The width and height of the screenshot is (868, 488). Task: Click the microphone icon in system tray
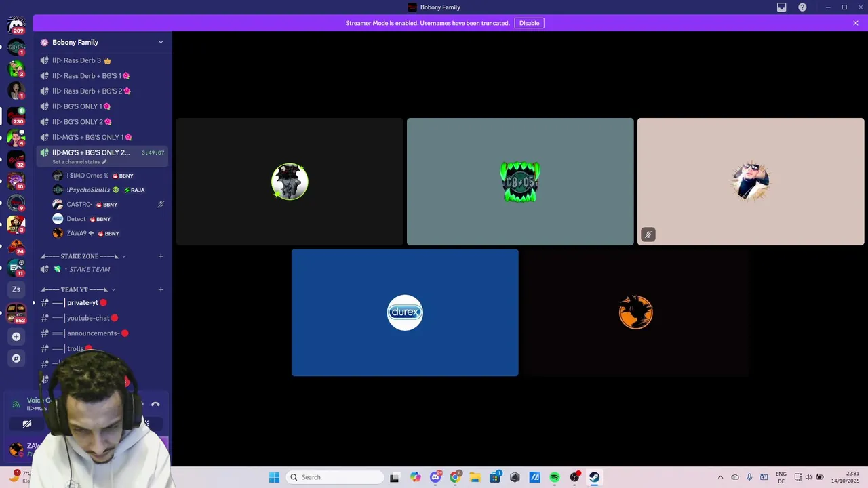(x=749, y=477)
